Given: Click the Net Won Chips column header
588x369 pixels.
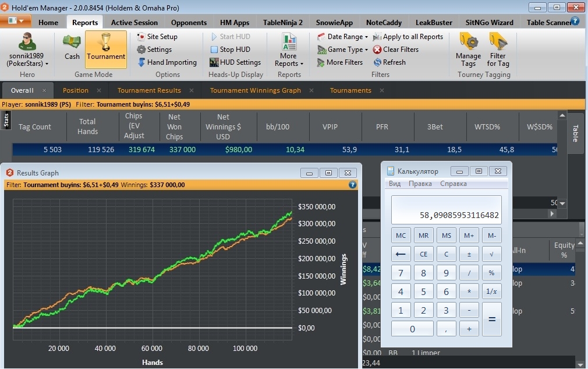Looking at the screenshot, I should click(174, 126).
